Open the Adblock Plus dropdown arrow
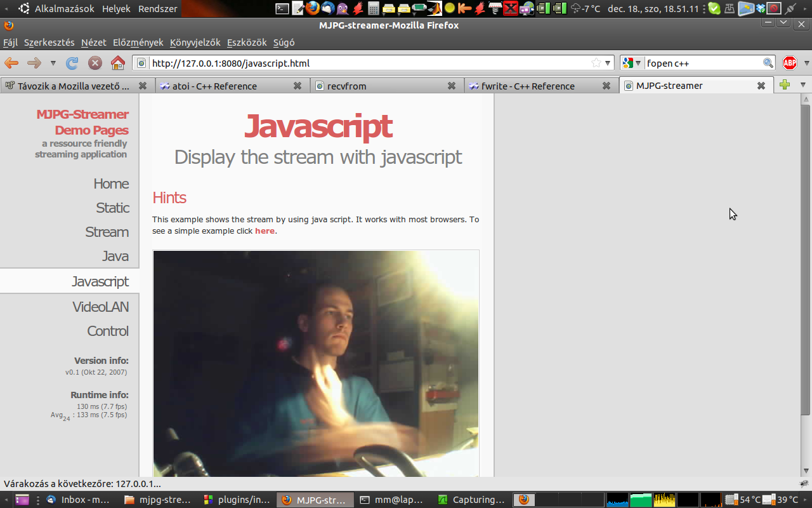This screenshot has width=812, height=508. tap(806, 63)
